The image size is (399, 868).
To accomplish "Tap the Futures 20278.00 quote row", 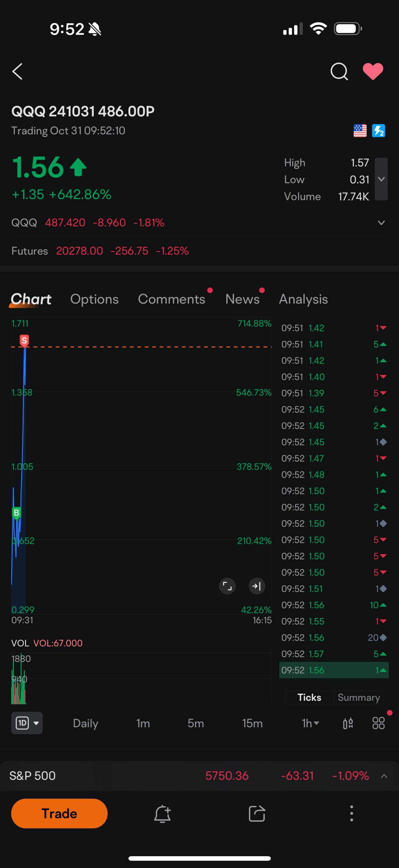I will 199,251.
